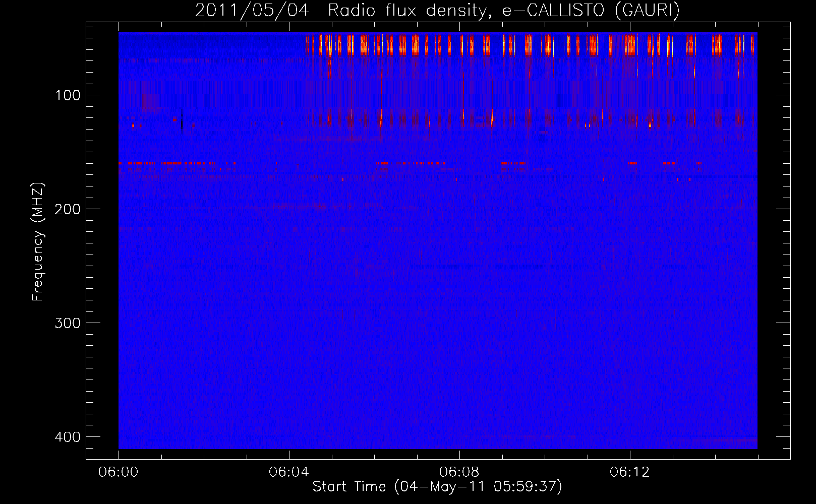Image resolution: width=816 pixels, height=504 pixels.
Task: Click the plot title '2011/05/04 Radio flux density, e-CALLISTO (GAURI)'
Action: pos(437,10)
